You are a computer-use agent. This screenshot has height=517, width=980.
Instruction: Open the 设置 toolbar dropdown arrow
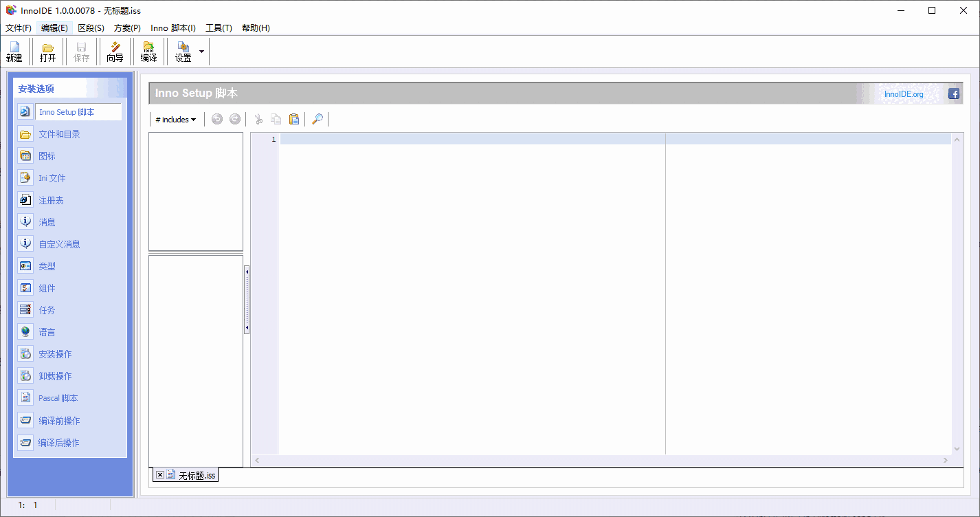point(201,51)
